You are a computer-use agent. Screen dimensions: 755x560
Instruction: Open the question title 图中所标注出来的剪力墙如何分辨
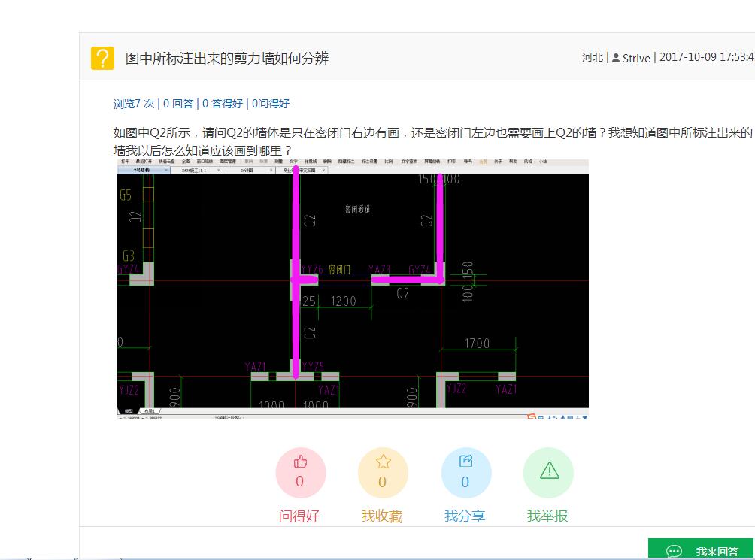point(227,58)
